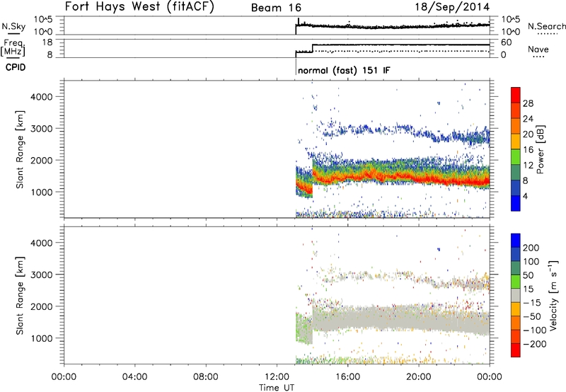This screenshot has width=566, height=392.
Task: Click the 'Beam 16' label
Action: coord(276,8)
